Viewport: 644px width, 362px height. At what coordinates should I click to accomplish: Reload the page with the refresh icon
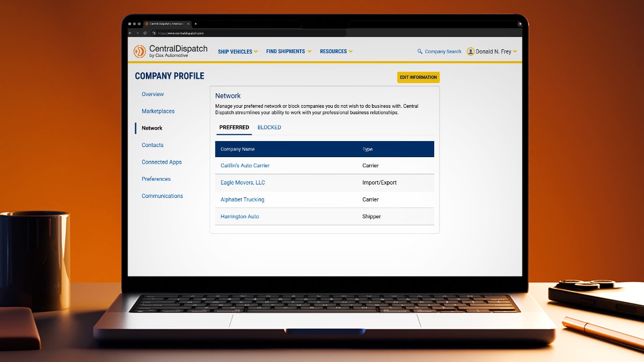coord(145,33)
